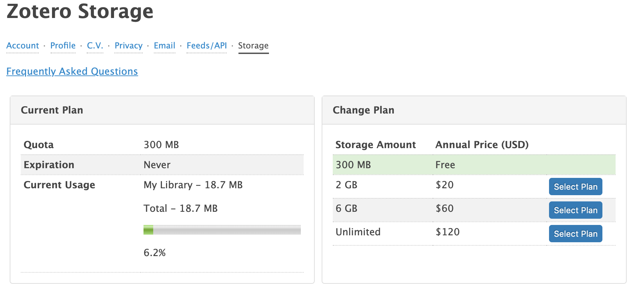The width and height of the screenshot is (644, 290).
Task: Click the "Zotero Storage" page title
Action: [x=80, y=11]
